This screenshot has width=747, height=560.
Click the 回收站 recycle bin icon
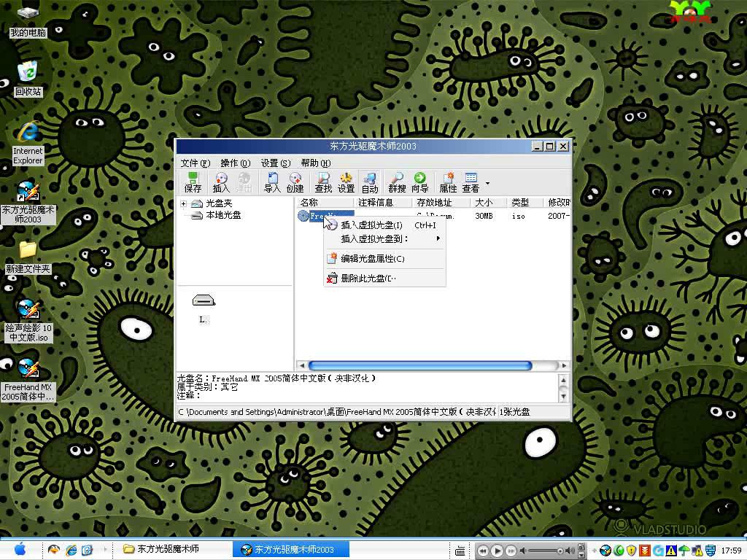pyautogui.click(x=28, y=79)
